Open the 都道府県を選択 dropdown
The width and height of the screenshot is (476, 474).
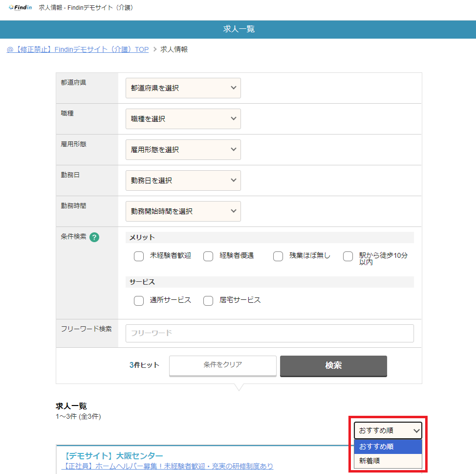coord(183,88)
